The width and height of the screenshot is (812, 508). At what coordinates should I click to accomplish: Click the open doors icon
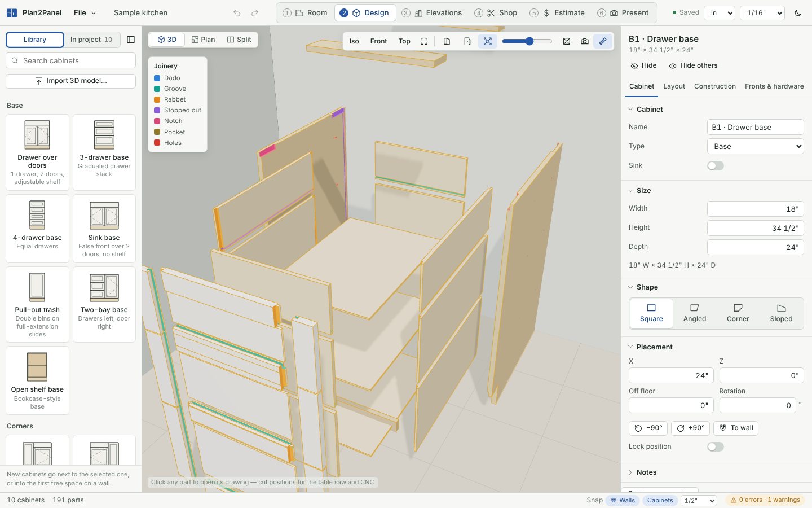pos(467,41)
